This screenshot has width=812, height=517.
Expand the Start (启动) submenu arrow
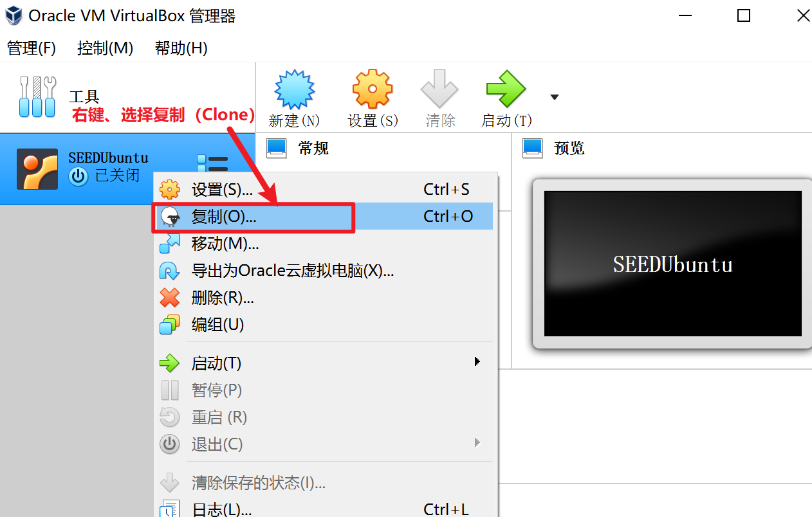pos(477,361)
